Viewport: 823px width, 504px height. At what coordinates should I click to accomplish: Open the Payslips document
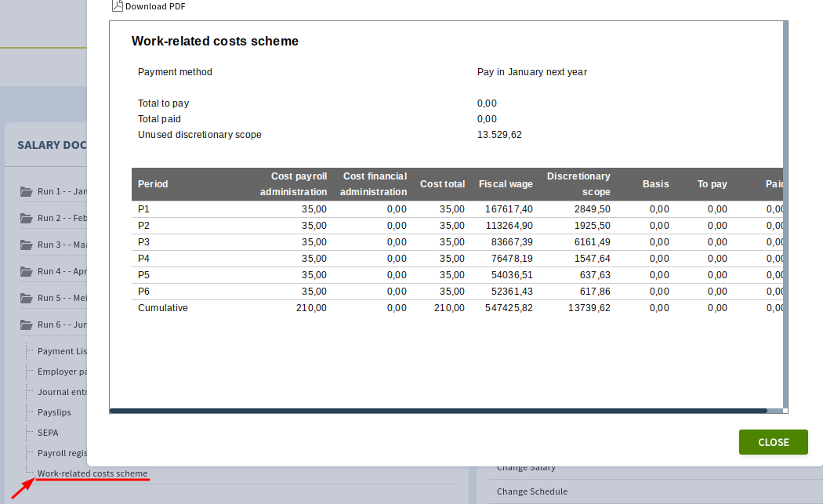[x=54, y=412]
